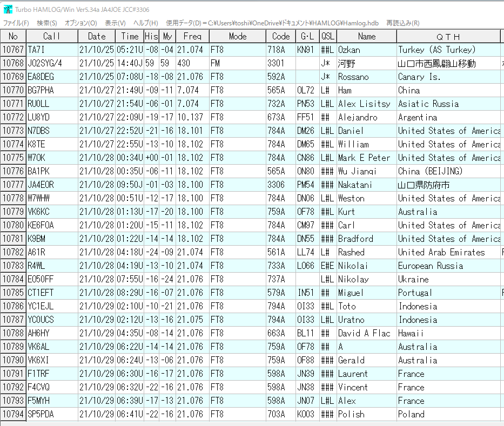Viewport: 504px width, 426px height.
Task: Click the My column header
Action: point(167,36)
